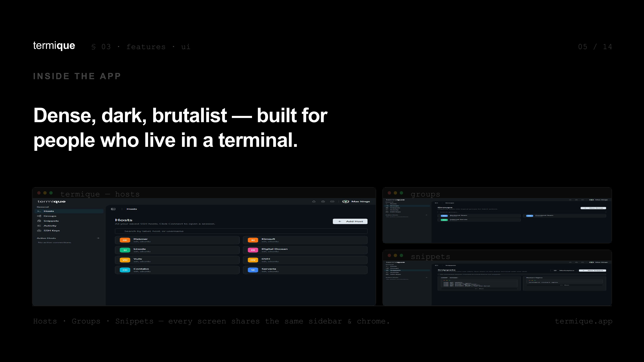Image resolution: width=644 pixels, height=362 pixels.
Task: Click the Add Host button
Action: tap(350, 221)
